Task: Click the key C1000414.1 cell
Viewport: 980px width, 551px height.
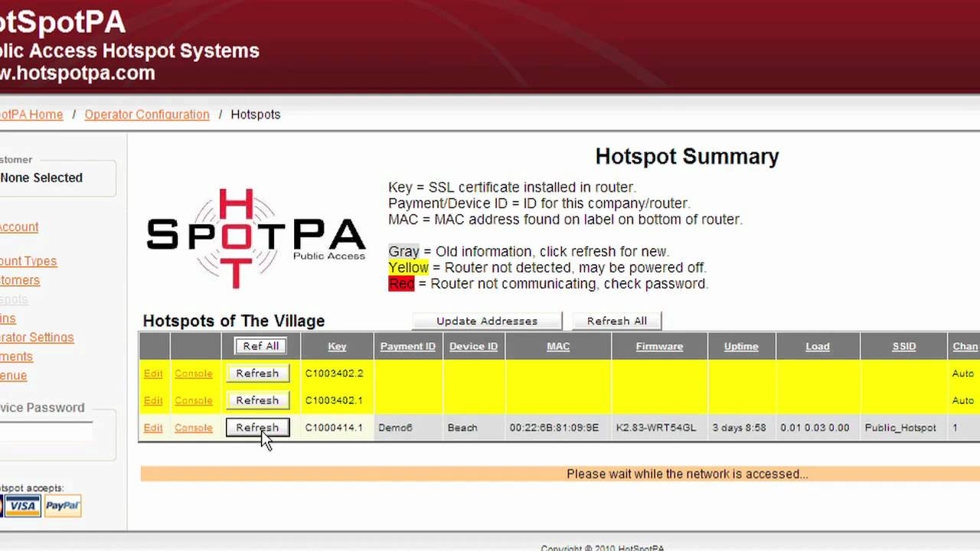Action: coord(334,428)
